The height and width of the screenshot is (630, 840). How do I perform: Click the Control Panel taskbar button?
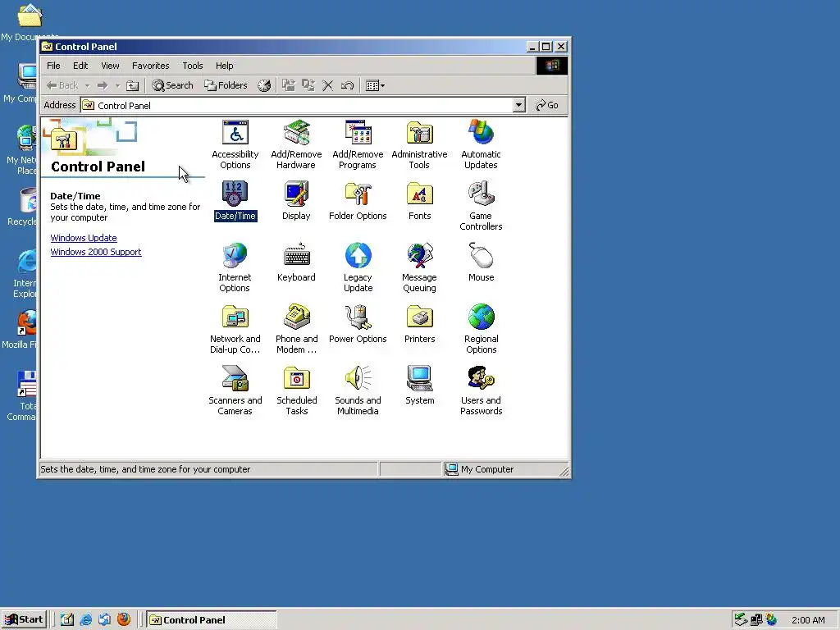[x=212, y=620]
